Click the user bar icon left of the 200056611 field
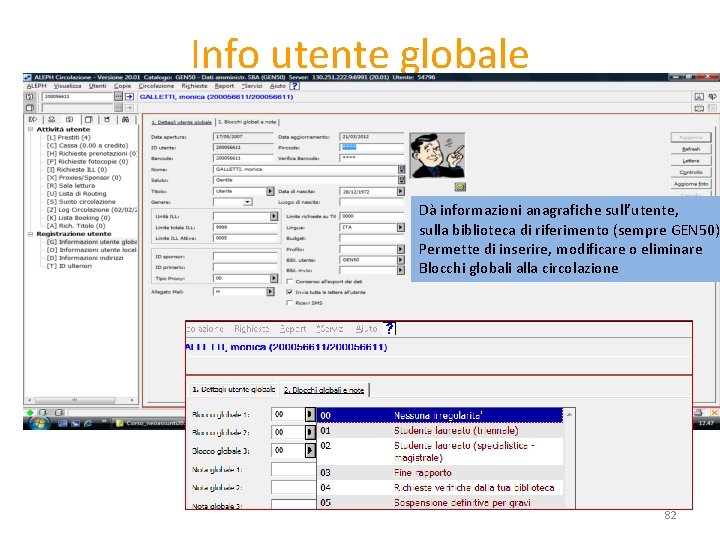720x540 pixels. click(x=30, y=97)
